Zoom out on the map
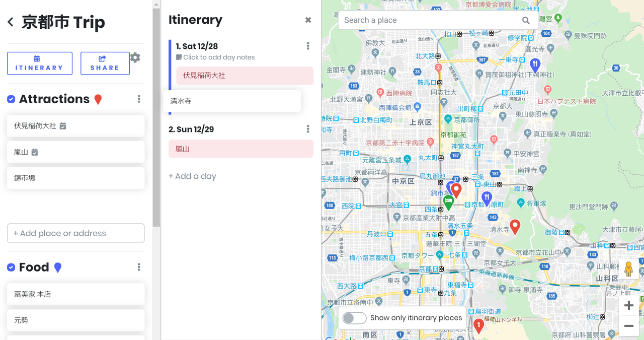The image size is (644, 340). point(629,326)
